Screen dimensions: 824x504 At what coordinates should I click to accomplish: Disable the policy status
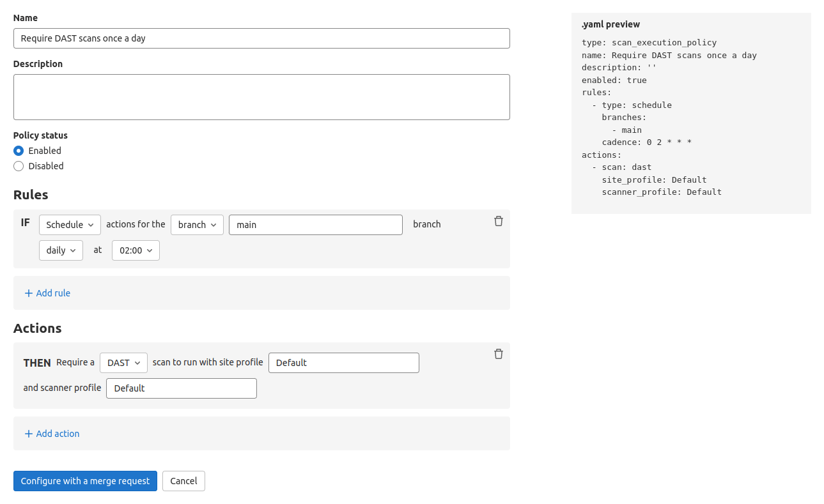(19, 165)
